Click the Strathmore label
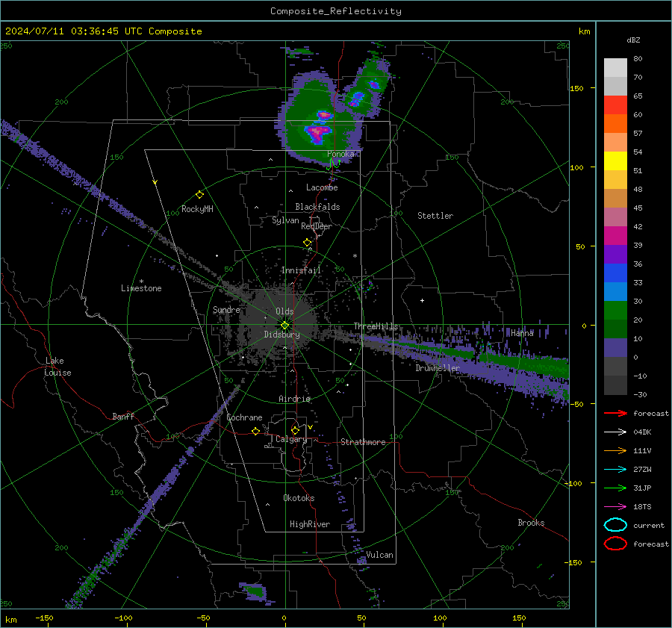This screenshot has height=628, width=672. (363, 442)
